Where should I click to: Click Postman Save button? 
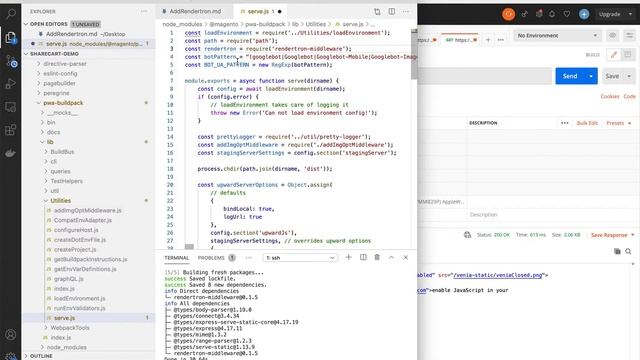[612, 76]
